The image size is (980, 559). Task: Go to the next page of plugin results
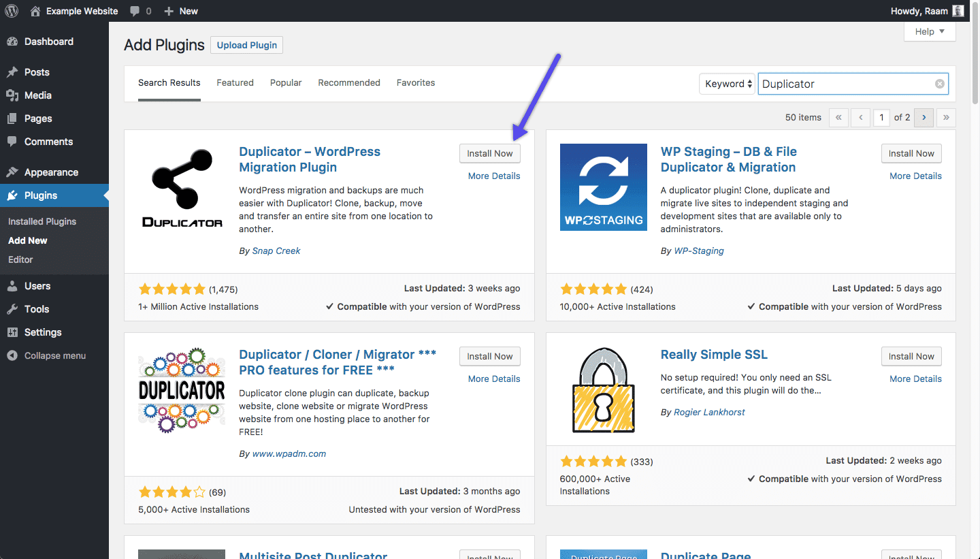(924, 117)
